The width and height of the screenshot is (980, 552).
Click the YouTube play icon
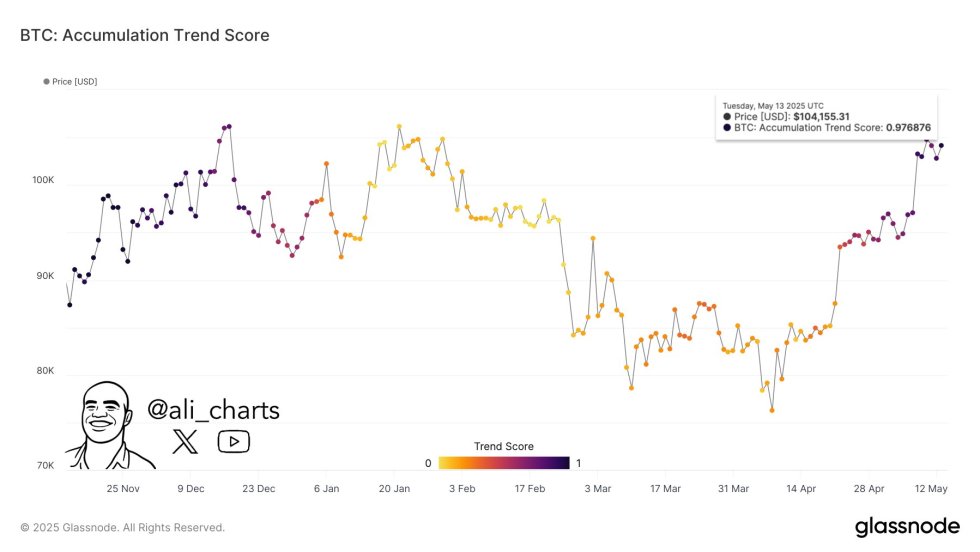coord(233,441)
